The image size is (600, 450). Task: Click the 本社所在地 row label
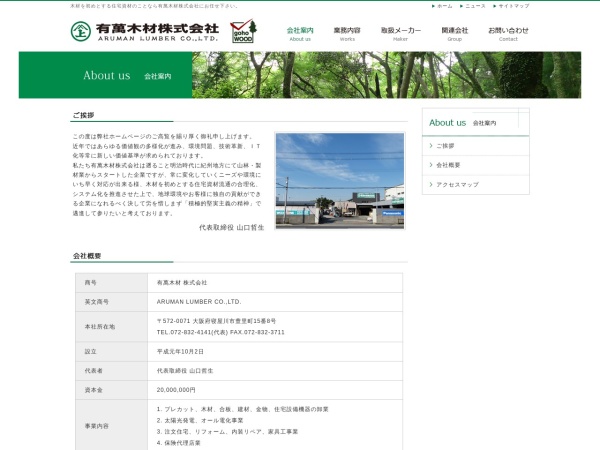point(99,327)
